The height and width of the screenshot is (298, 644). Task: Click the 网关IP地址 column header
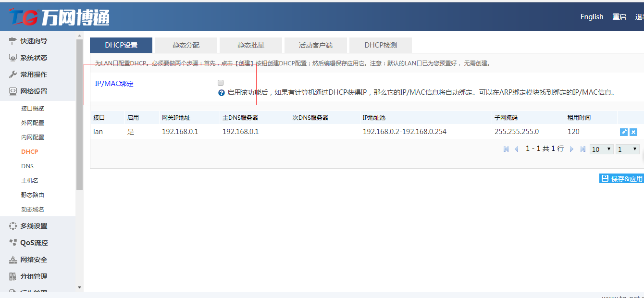pyautogui.click(x=176, y=117)
